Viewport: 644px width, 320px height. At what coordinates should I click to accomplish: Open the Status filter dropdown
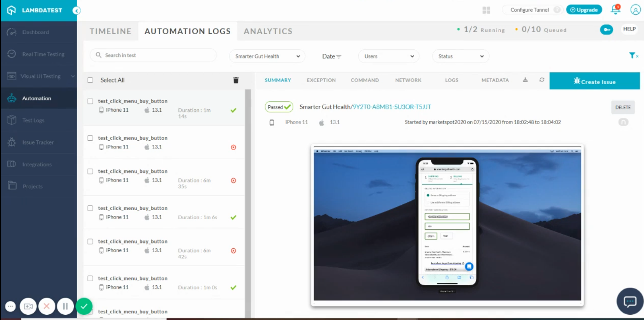pyautogui.click(x=460, y=56)
